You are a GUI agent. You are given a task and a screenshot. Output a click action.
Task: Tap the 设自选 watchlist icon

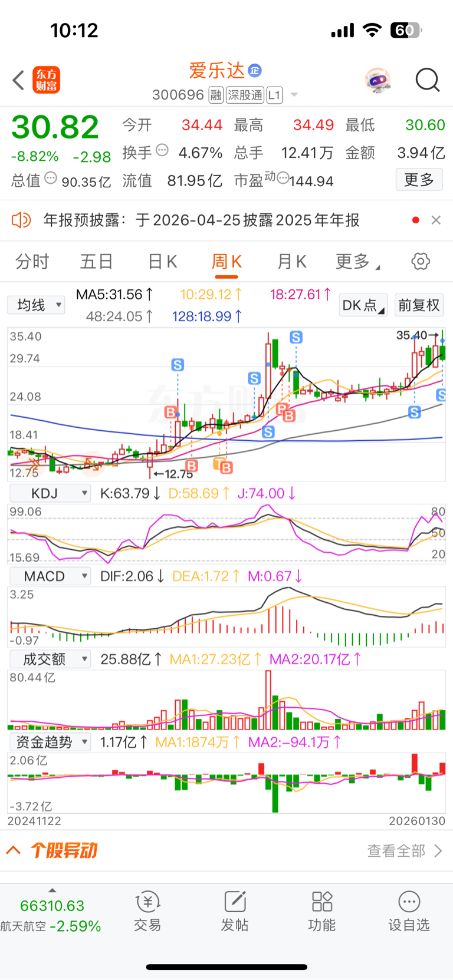click(x=409, y=912)
